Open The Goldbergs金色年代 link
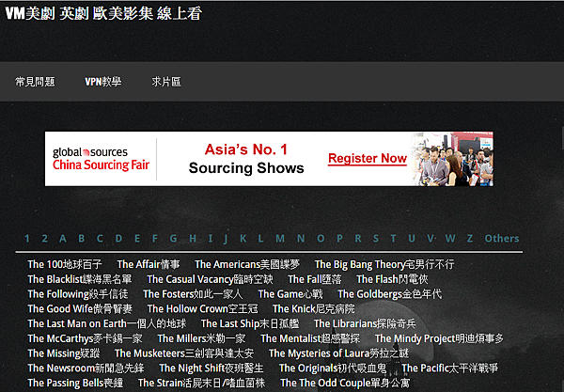Screen dimensions: 564x392 [389, 294]
